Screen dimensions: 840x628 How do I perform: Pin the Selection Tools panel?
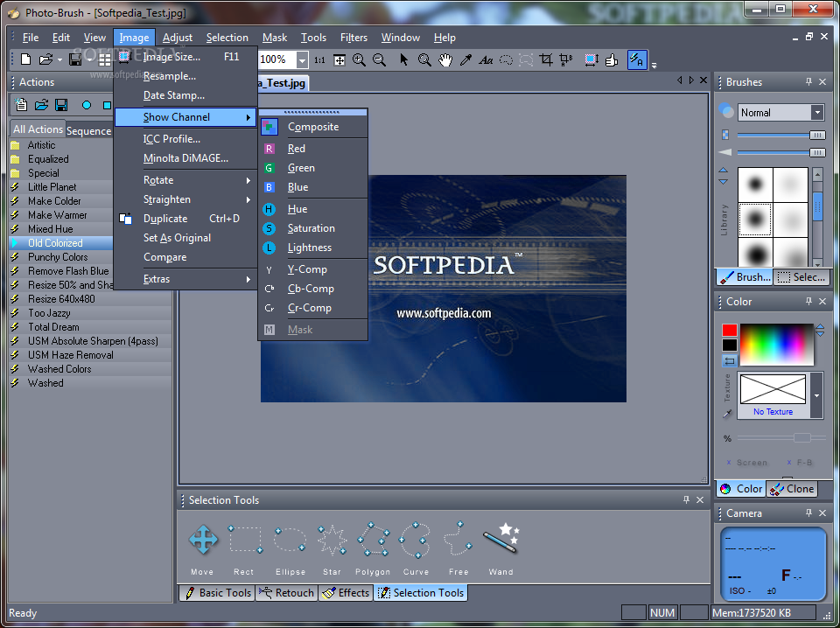(686, 499)
